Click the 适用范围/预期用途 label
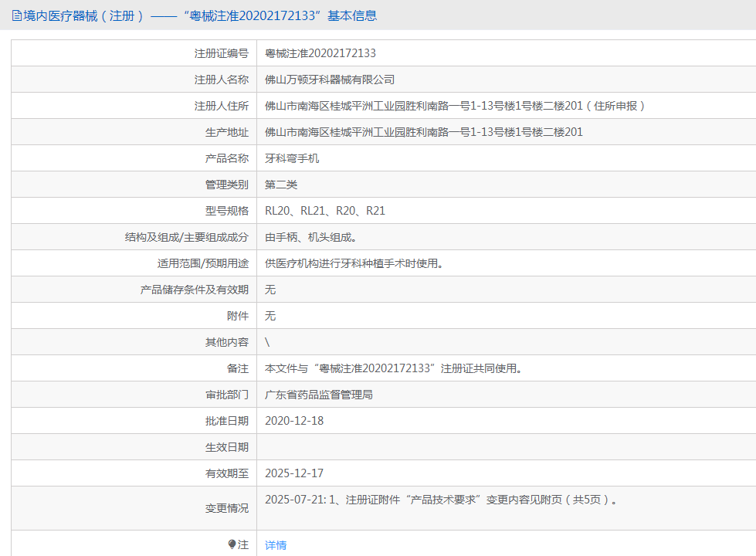 (202, 263)
